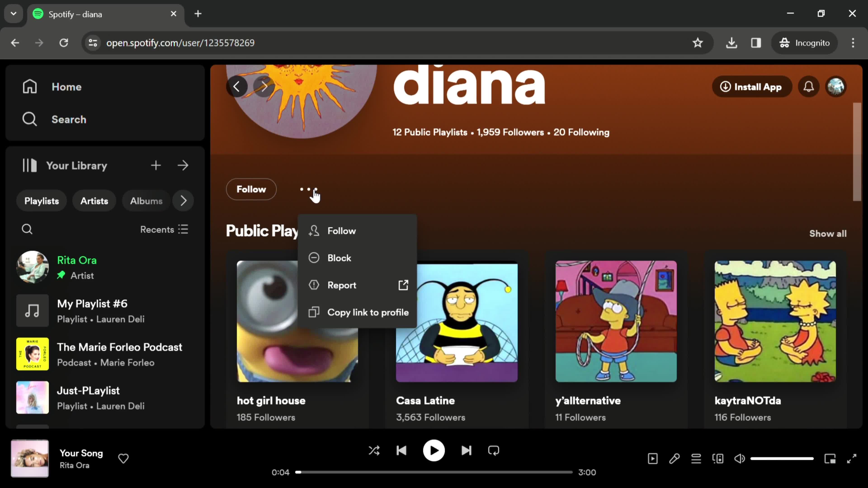This screenshot has height=488, width=868.
Task: Click the queue/playlist view icon
Action: point(696,459)
